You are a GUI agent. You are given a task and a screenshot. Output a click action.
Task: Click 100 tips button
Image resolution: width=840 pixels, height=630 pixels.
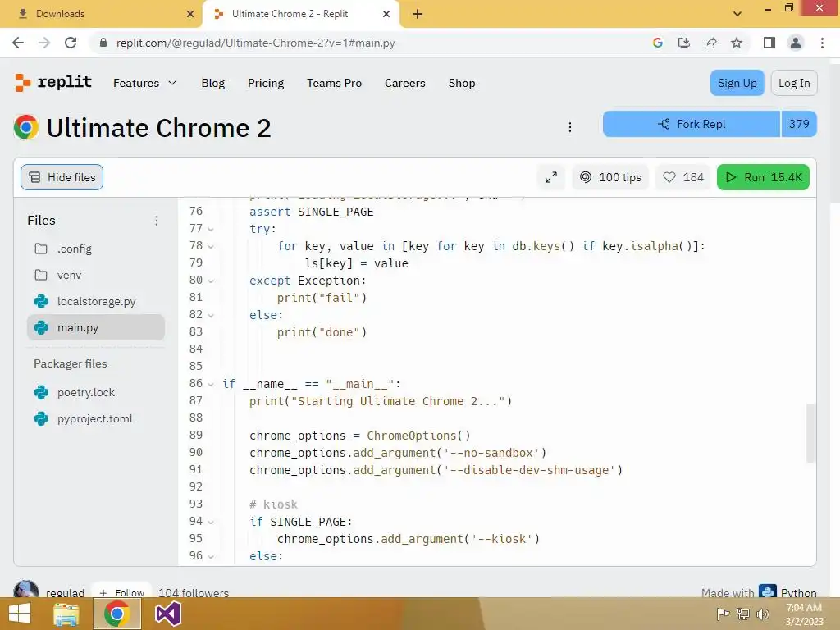pos(610,177)
